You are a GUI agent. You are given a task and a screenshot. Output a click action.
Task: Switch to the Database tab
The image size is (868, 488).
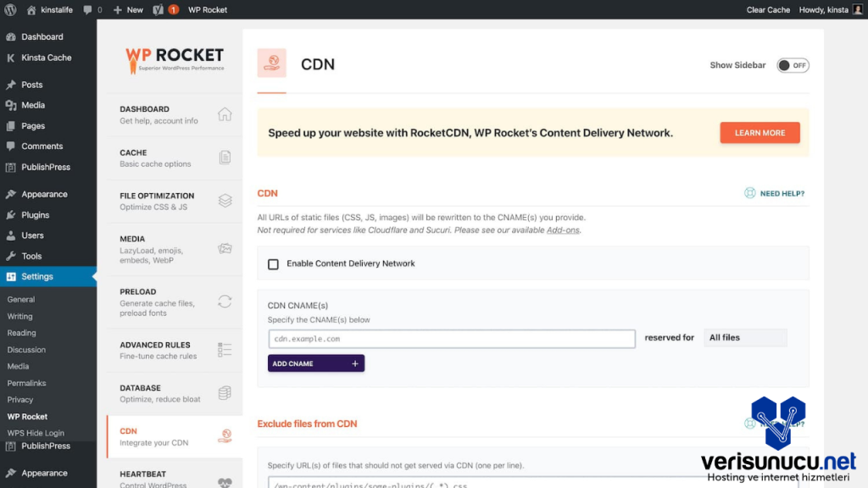(175, 393)
